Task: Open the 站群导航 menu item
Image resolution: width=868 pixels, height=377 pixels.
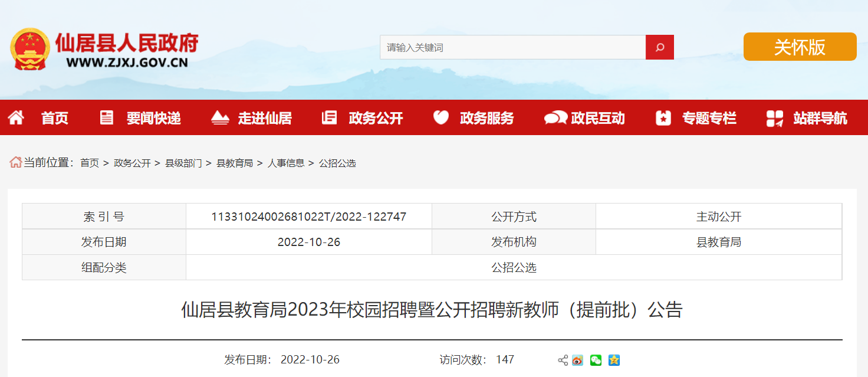Action: point(820,118)
